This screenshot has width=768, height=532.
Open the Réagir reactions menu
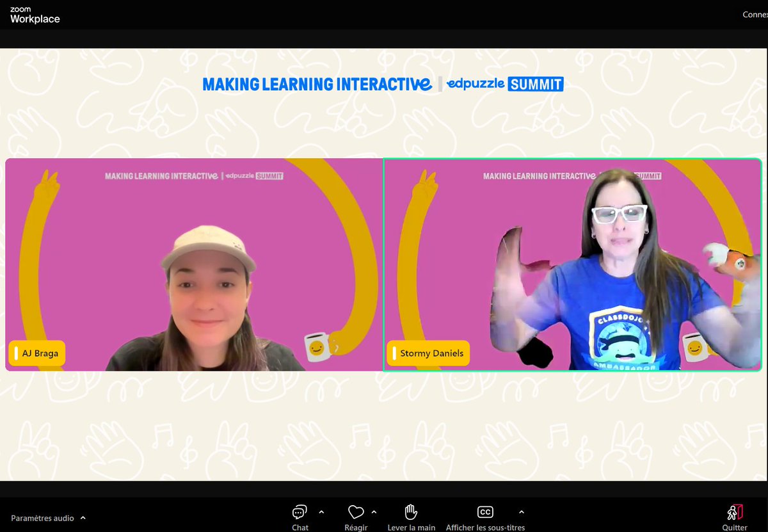click(356, 517)
